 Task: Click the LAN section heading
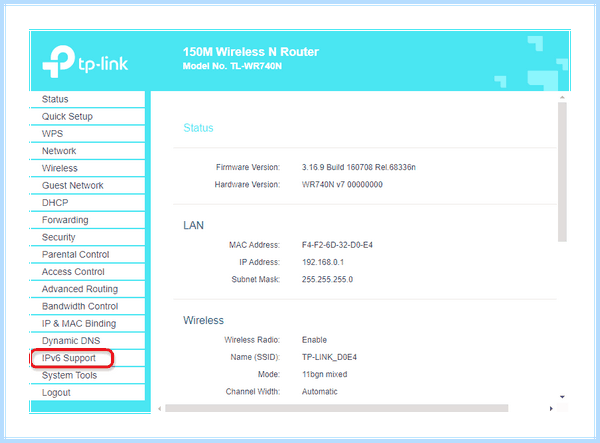193,225
